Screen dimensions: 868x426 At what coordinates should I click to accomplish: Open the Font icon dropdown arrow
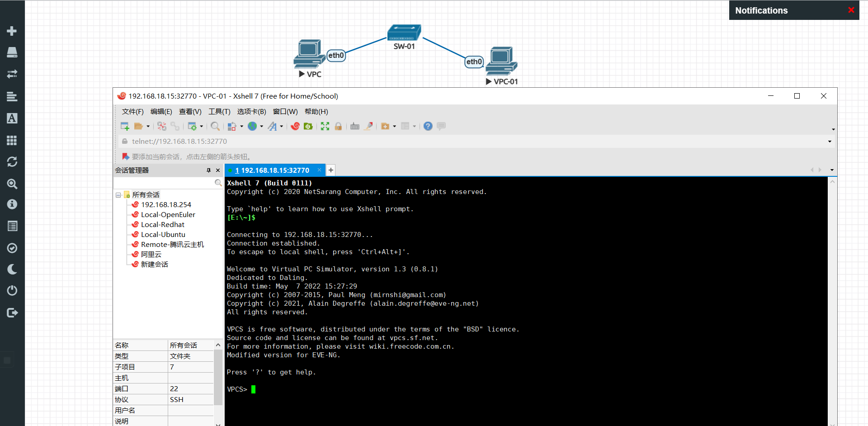pos(281,126)
